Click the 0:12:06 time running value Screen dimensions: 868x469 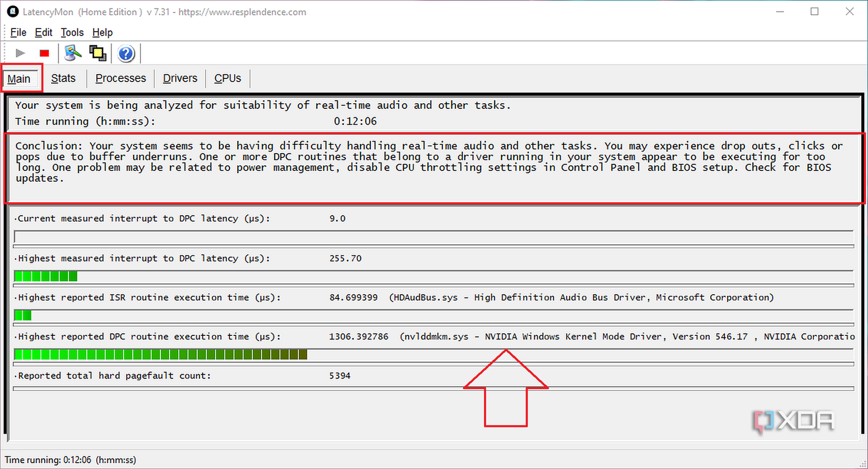point(355,122)
